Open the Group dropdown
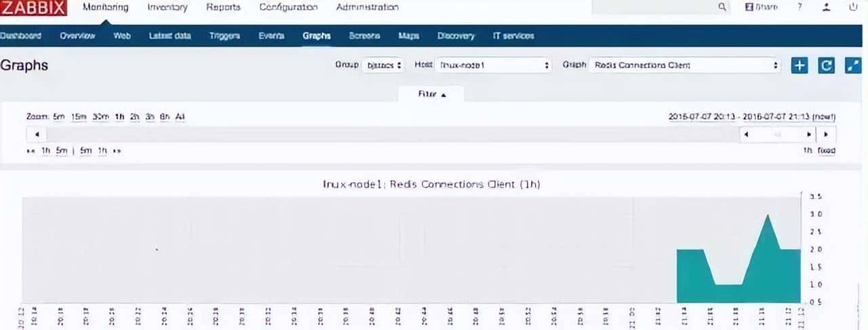This screenshot has width=868, height=330. tap(384, 66)
